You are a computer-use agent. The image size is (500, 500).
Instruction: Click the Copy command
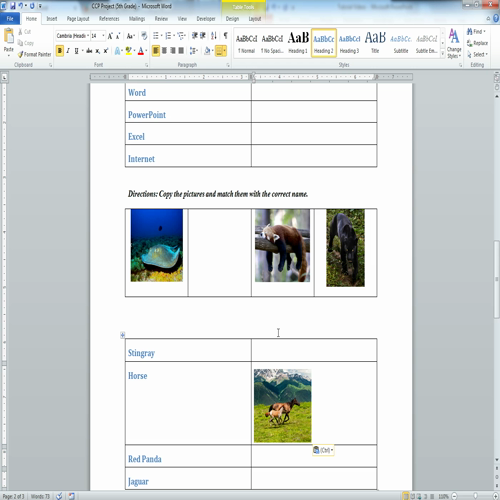(26, 43)
